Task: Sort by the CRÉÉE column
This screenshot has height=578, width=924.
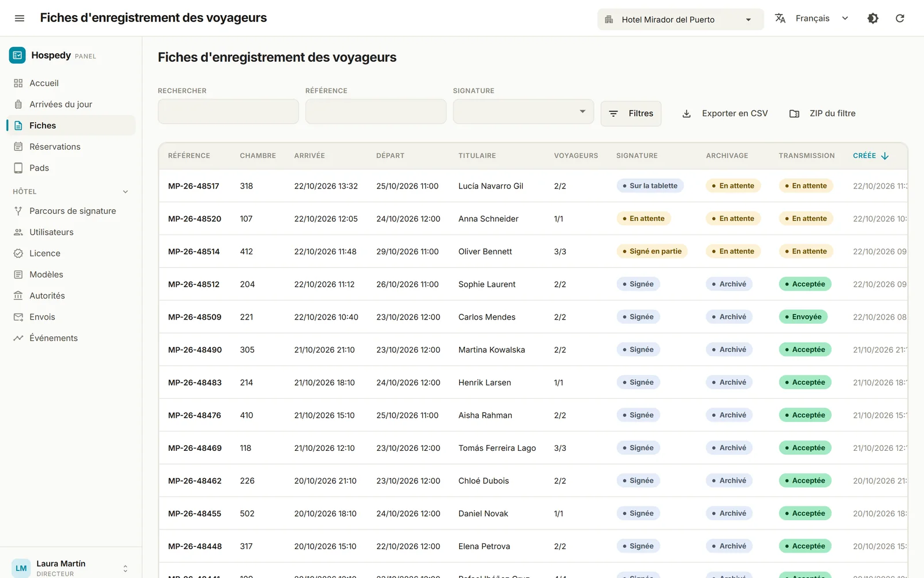Action: point(870,156)
